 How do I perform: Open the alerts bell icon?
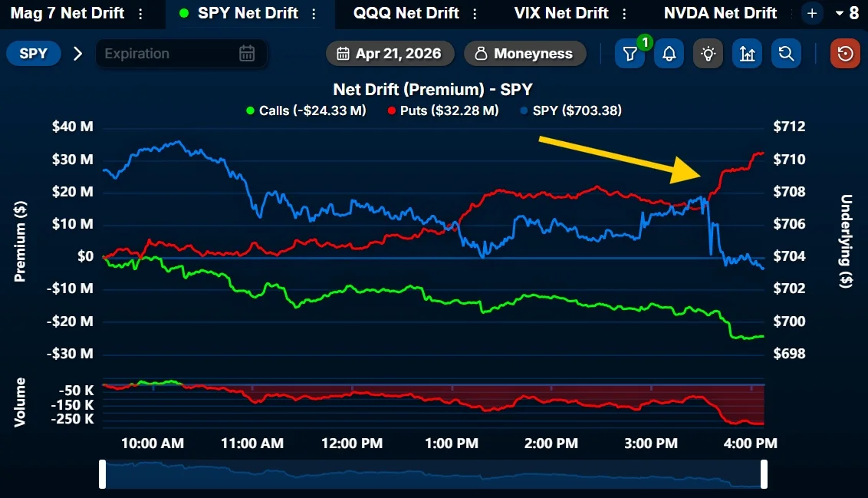[669, 54]
